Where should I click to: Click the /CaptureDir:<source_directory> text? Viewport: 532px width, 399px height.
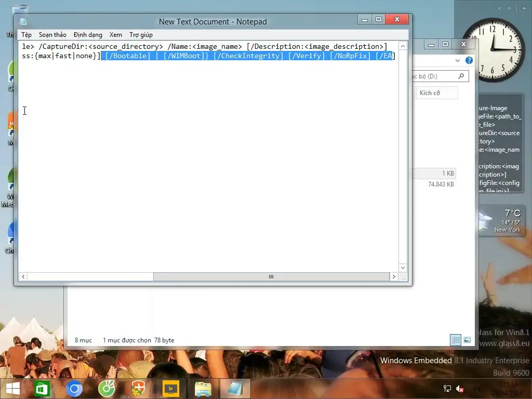101,46
